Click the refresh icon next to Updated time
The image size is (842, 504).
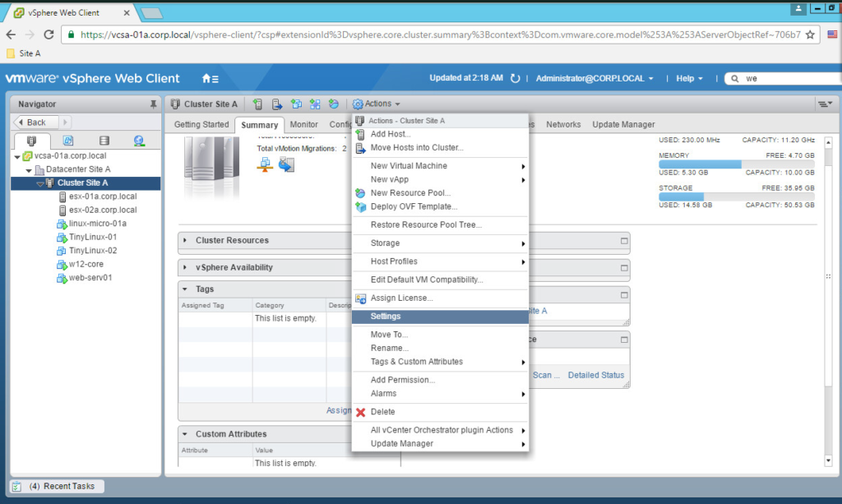[514, 77]
